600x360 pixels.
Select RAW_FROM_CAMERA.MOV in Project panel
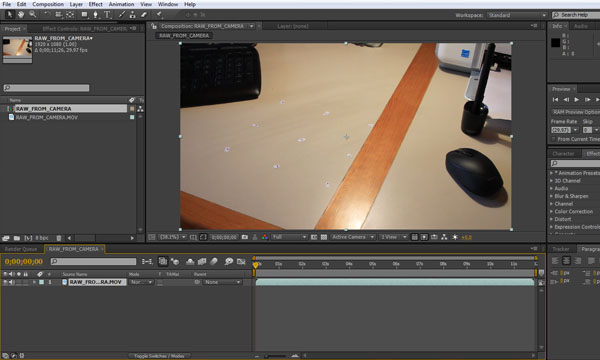(x=47, y=117)
